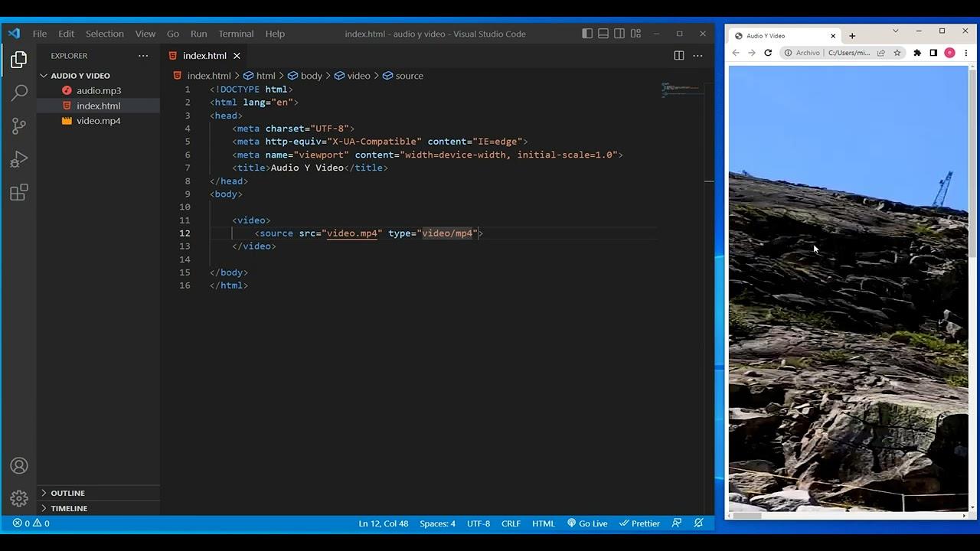Viewport: 980px width, 551px height.
Task: Open the Terminal menu
Action: click(236, 34)
